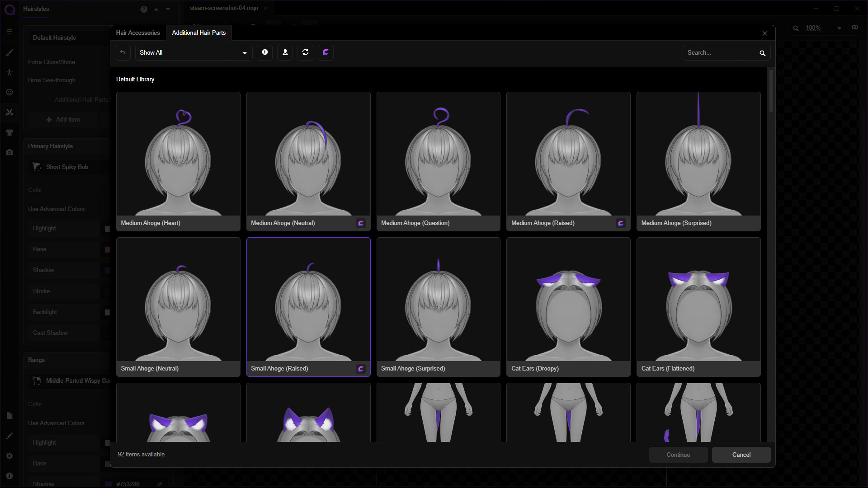The width and height of the screenshot is (868, 488).
Task: Toggle the avatar preview icon in the dialog
Action: [x=285, y=52]
